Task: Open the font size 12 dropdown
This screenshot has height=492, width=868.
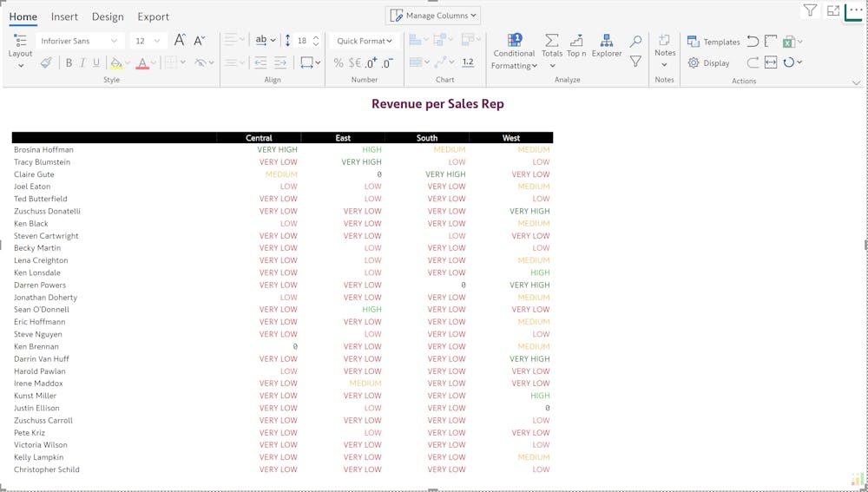Action: point(148,41)
